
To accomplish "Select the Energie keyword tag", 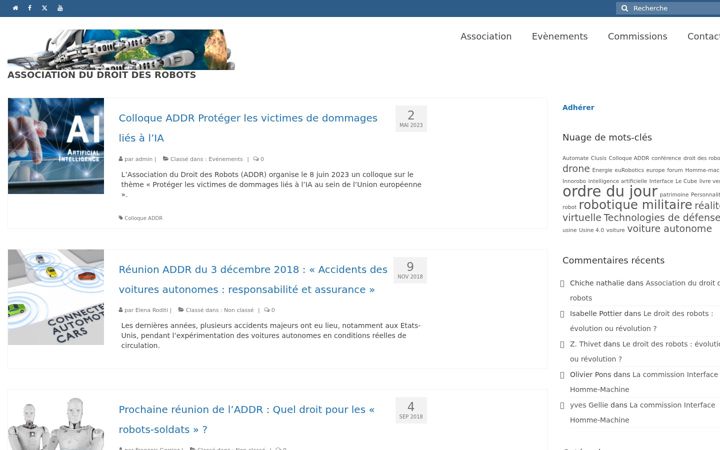I will [x=602, y=170].
